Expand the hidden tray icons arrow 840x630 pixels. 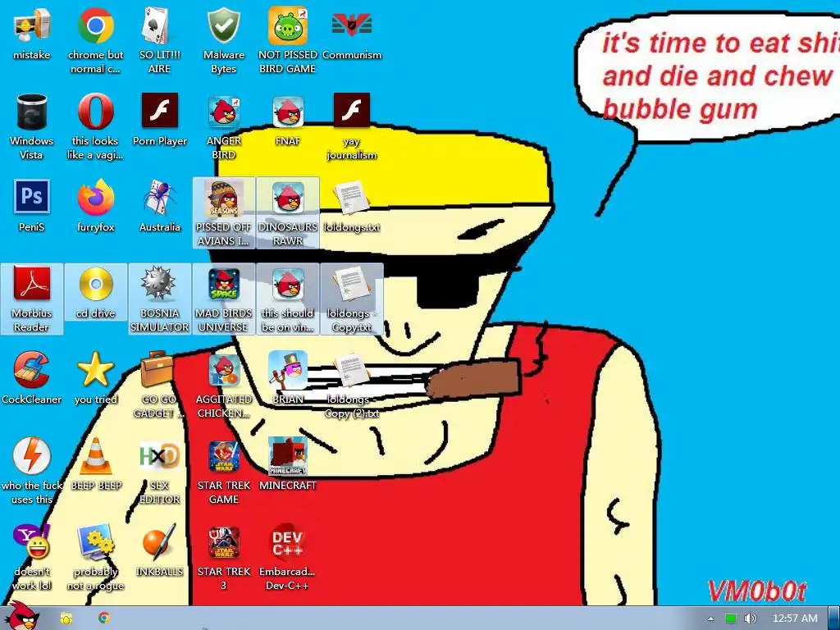(711, 619)
